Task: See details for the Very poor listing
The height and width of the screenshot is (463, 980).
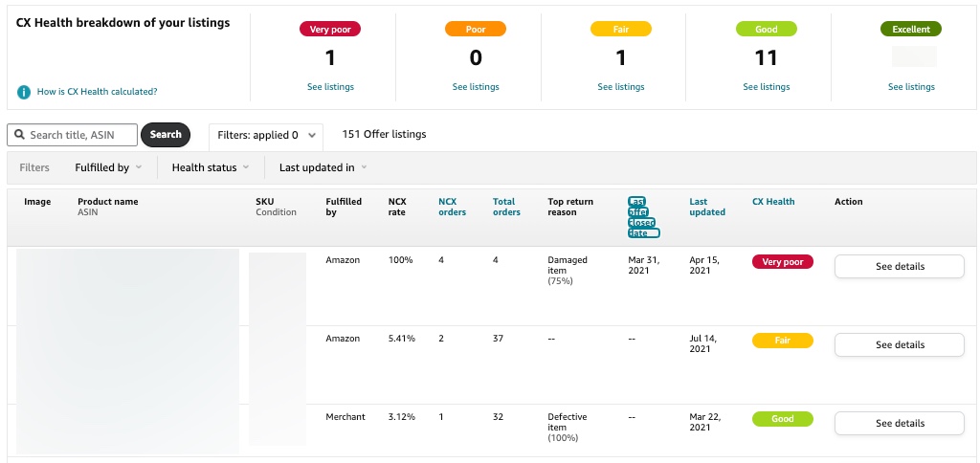Action: tap(899, 266)
